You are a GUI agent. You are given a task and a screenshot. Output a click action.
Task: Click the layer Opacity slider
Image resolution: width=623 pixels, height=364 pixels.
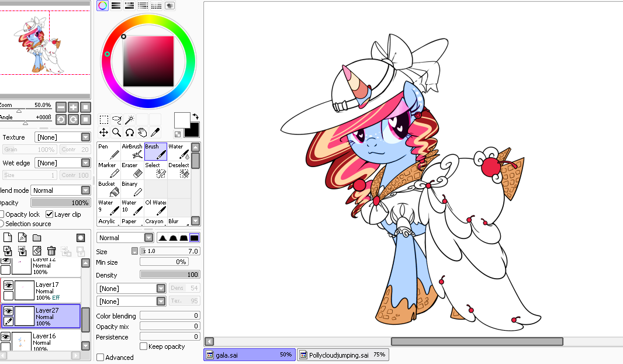(x=61, y=203)
